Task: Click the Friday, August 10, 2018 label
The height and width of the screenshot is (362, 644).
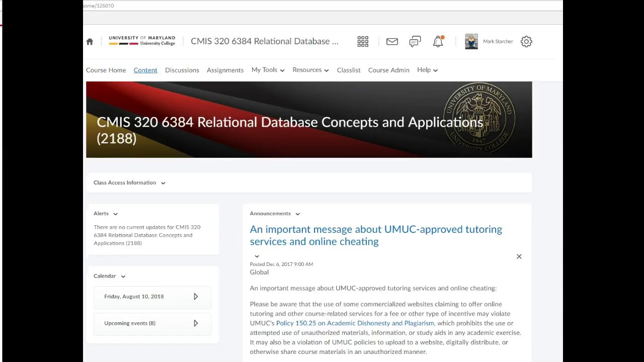Action: 134,297
